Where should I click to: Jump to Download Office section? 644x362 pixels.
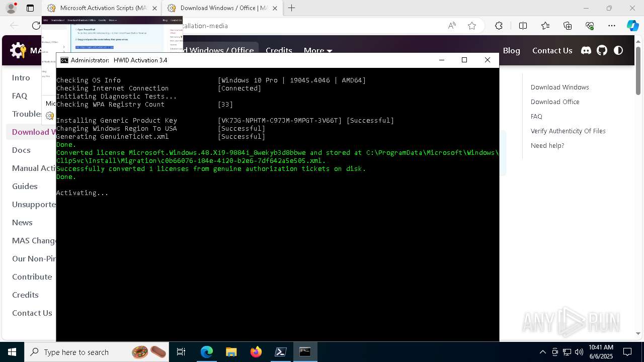[555, 102]
